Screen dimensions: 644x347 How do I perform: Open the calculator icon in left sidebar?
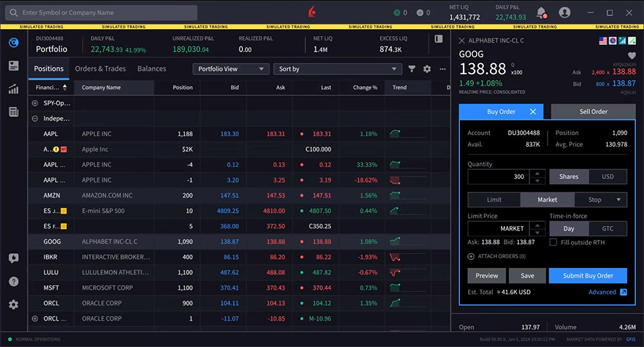[x=14, y=112]
